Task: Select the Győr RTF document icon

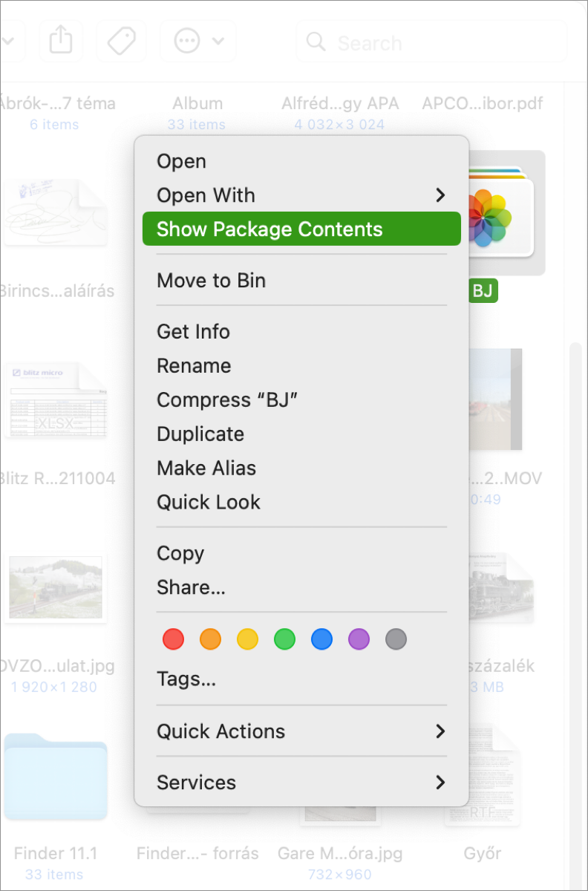Action: pyautogui.click(x=482, y=776)
